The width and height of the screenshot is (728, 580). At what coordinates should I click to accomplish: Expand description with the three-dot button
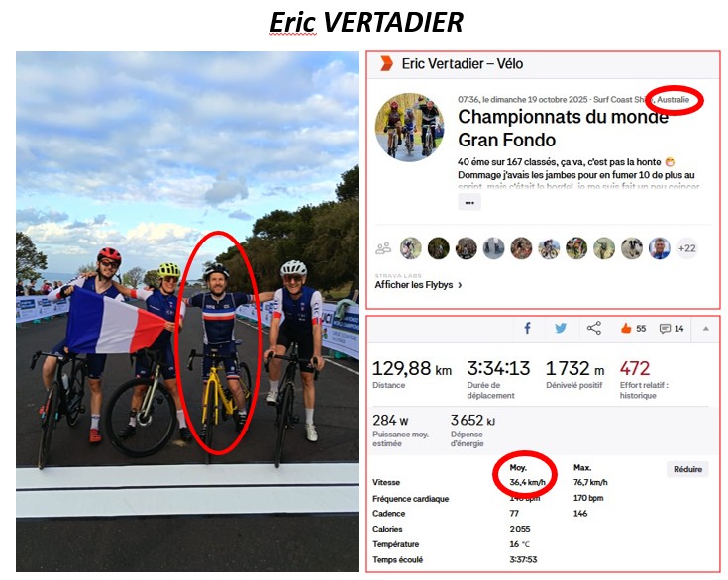[469, 203]
